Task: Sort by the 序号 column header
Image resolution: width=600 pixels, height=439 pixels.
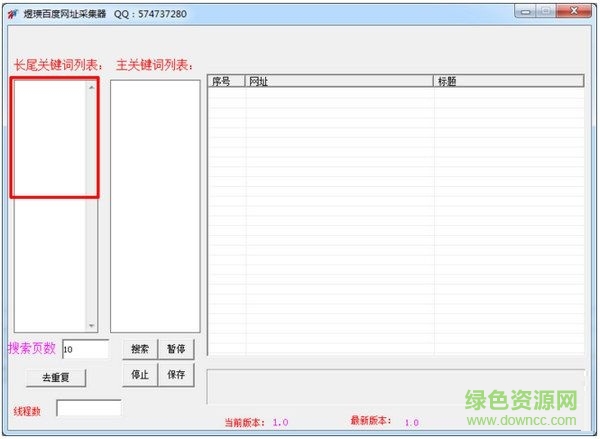Action: 227,81
